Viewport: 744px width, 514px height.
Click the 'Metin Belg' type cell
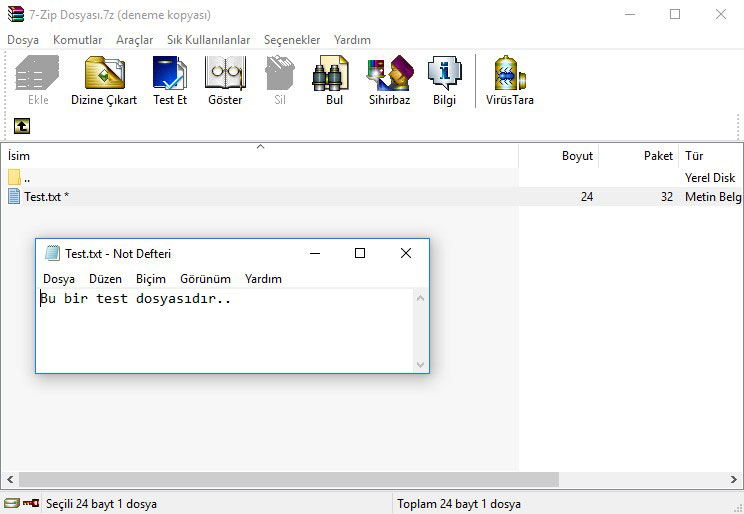pos(713,196)
